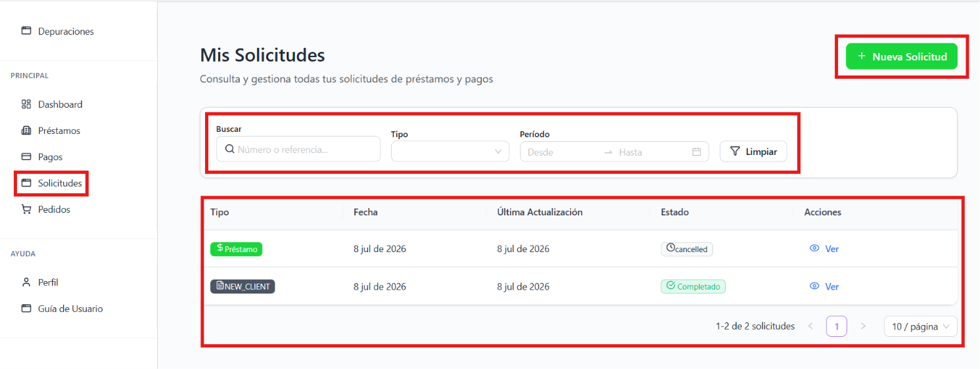Click the Completado status badge
The height and width of the screenshot is (369, 980).
pos(693,286)
